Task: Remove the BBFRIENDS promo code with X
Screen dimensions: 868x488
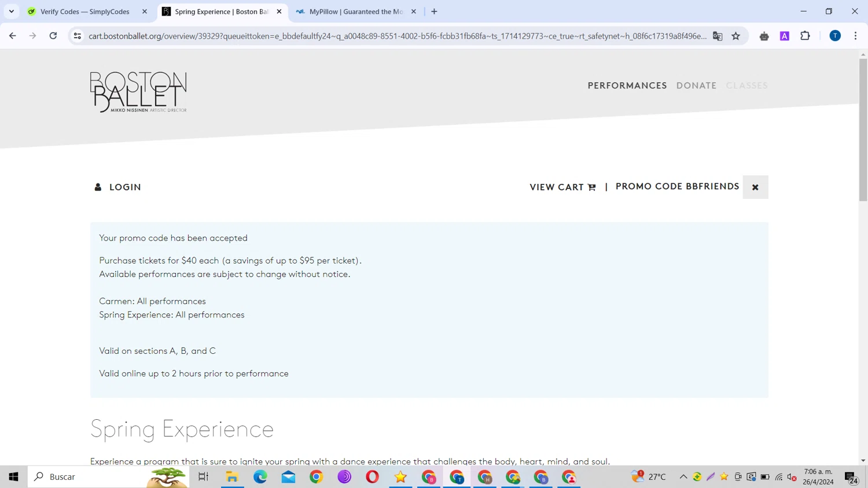Action: tap(755, 187)
